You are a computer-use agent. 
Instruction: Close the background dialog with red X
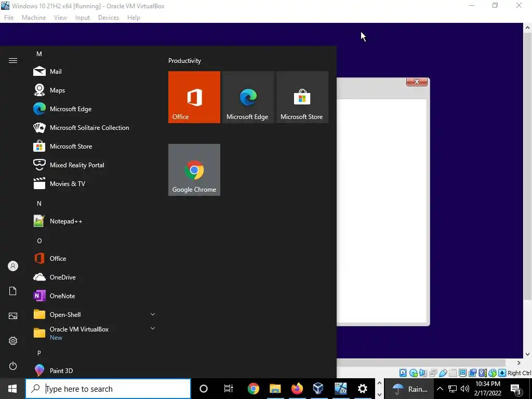(x=417, y=82)
